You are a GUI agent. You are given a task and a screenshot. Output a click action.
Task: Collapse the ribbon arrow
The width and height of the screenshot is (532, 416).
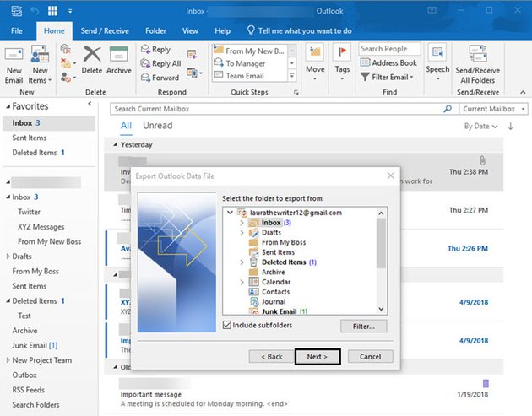523,92
